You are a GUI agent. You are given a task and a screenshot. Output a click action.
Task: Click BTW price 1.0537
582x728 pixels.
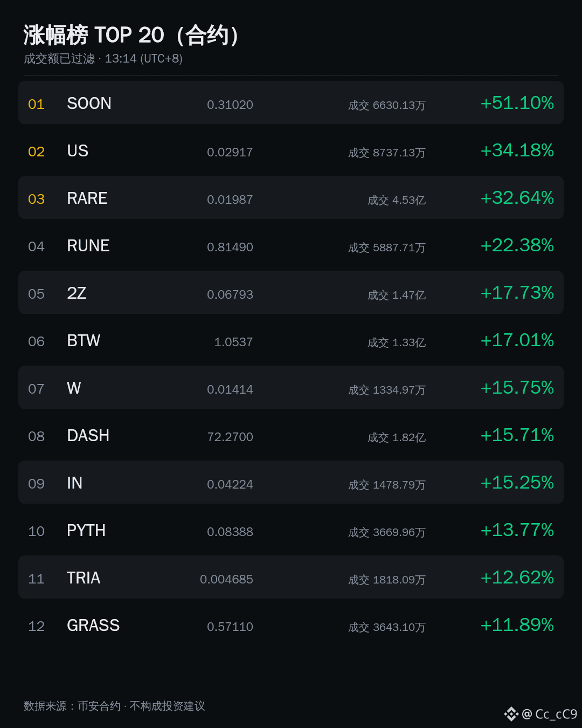pyautogui.click(x=233, y=342)
